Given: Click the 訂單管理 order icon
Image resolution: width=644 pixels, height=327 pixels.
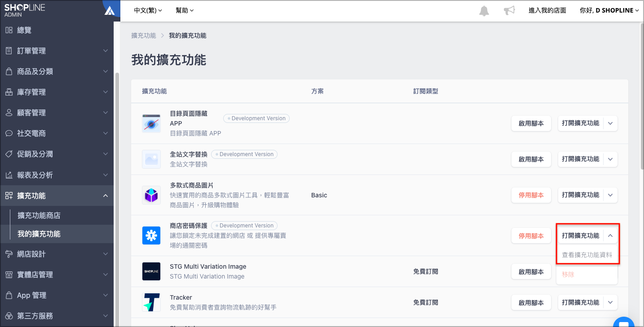Looking at the screenshot, I should click(x=9, y=51).
